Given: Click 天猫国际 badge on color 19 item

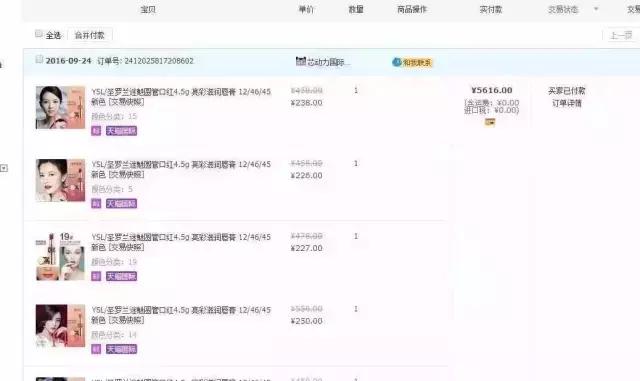Looking at the screenshot, I should coord(122,276).
